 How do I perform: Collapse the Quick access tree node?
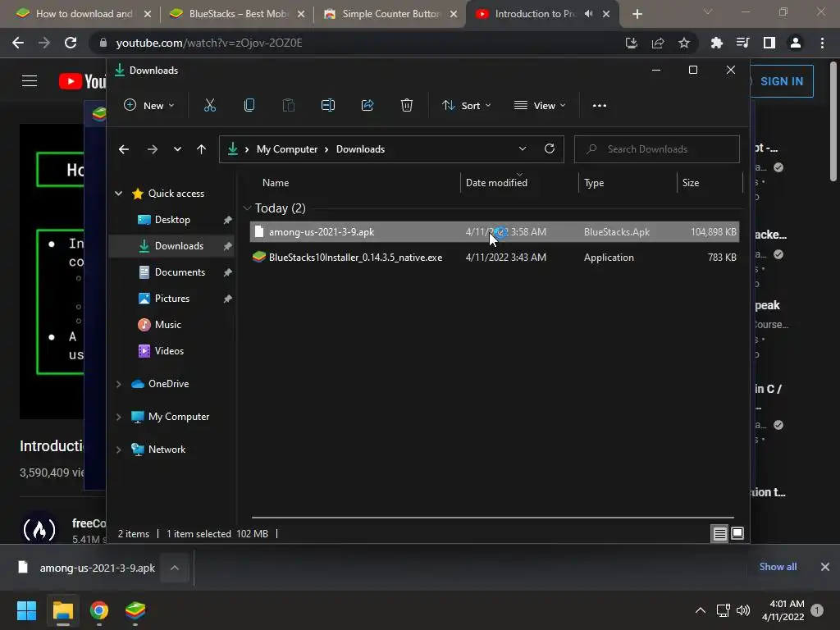coord(118,194)
